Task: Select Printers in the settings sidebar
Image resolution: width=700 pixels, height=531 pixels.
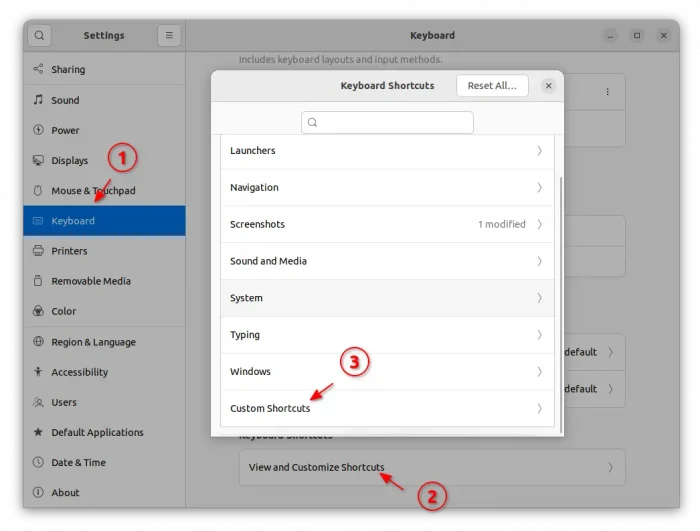Action: click(x=69, y=251)
